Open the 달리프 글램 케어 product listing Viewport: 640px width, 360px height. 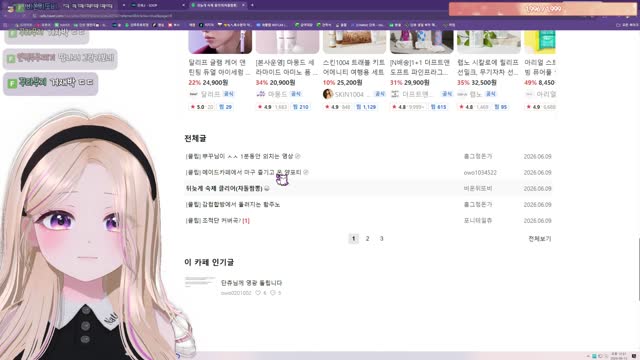220,67
